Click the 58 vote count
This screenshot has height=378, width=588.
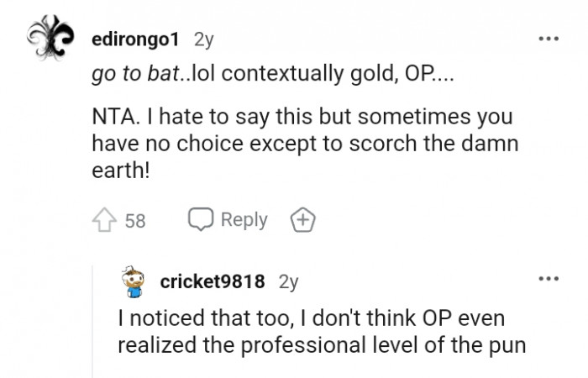(x=135, y=221)
